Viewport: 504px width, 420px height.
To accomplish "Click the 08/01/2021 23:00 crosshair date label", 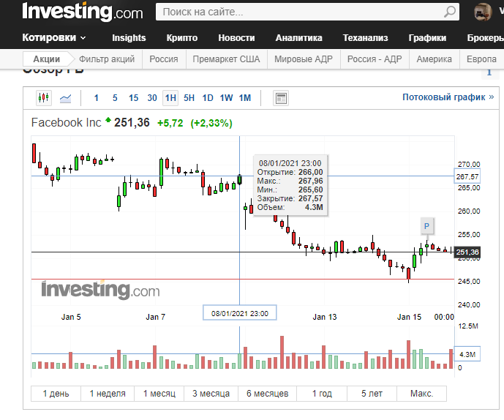I will click(x=239, y=313).
